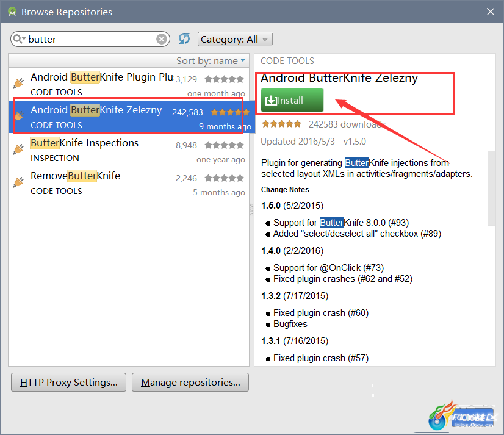Clear the search field with the X icon

(162, 39)
